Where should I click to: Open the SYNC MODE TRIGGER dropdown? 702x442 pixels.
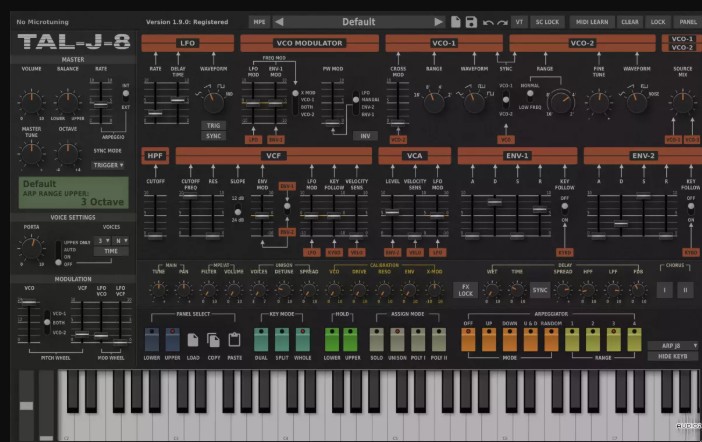[108, 165]
